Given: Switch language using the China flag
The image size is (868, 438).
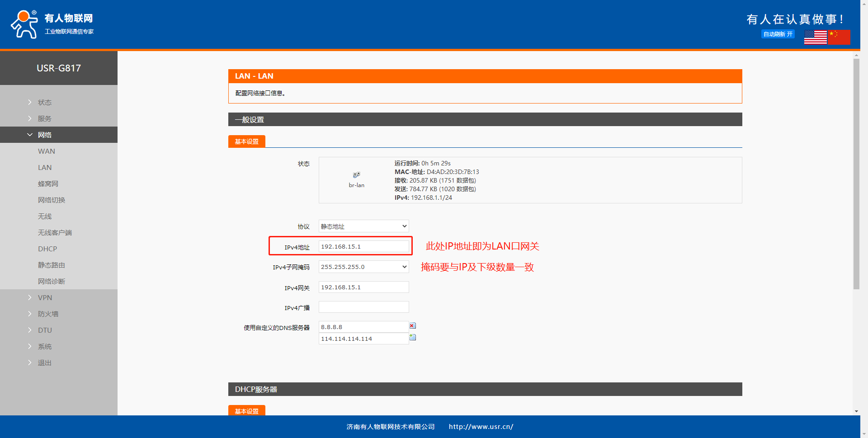Looking at the screenshot, I should coord(839,37).
